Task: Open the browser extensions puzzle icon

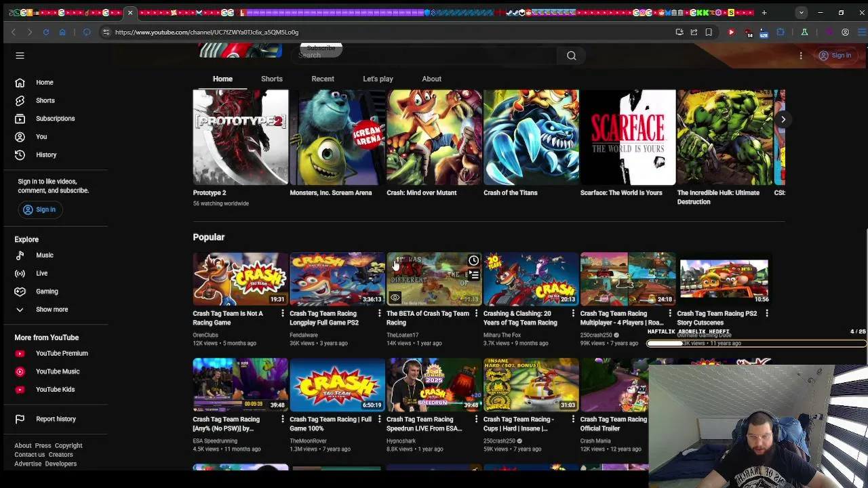Action: click(781, 32)
